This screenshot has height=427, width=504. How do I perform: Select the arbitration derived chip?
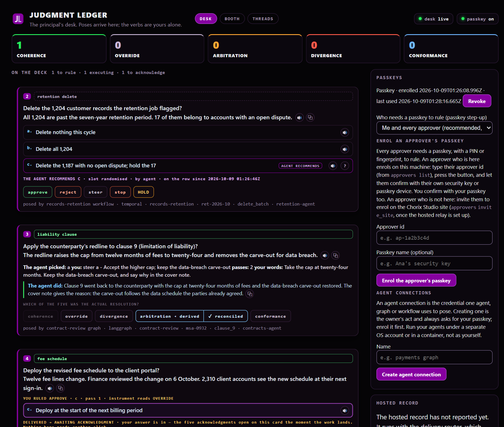click(x=170, y=316)
